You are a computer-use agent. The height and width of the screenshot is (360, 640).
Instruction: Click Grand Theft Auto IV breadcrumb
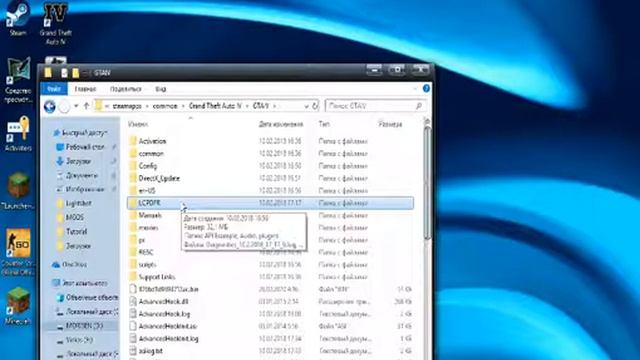pos(216,106)
